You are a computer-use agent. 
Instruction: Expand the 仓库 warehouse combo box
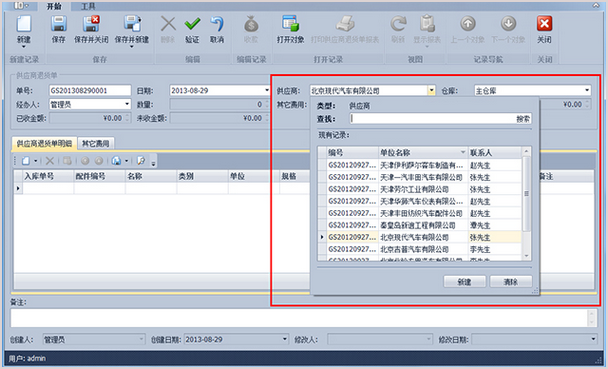[x=587, y=91]
